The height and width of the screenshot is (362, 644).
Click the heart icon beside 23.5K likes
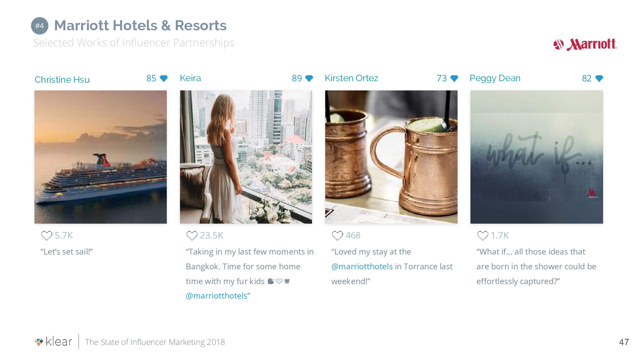(x=192, y=236)
